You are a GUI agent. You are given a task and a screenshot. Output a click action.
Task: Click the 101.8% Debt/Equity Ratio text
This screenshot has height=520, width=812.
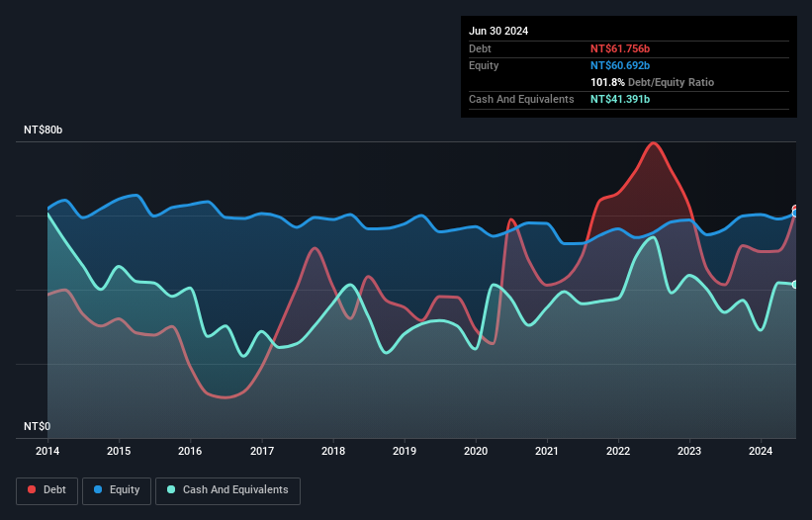(652, 82)
